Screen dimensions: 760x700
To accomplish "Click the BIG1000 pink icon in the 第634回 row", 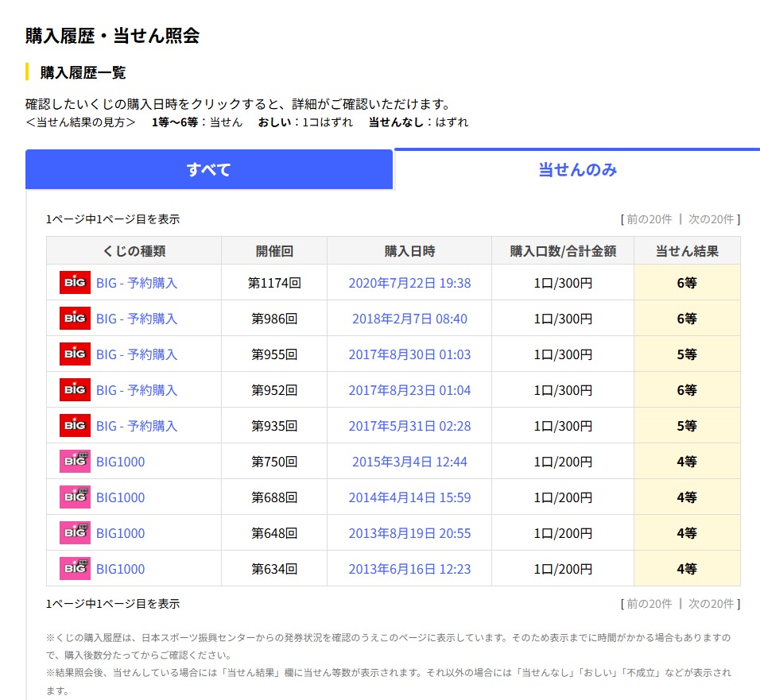I will 75,569.
